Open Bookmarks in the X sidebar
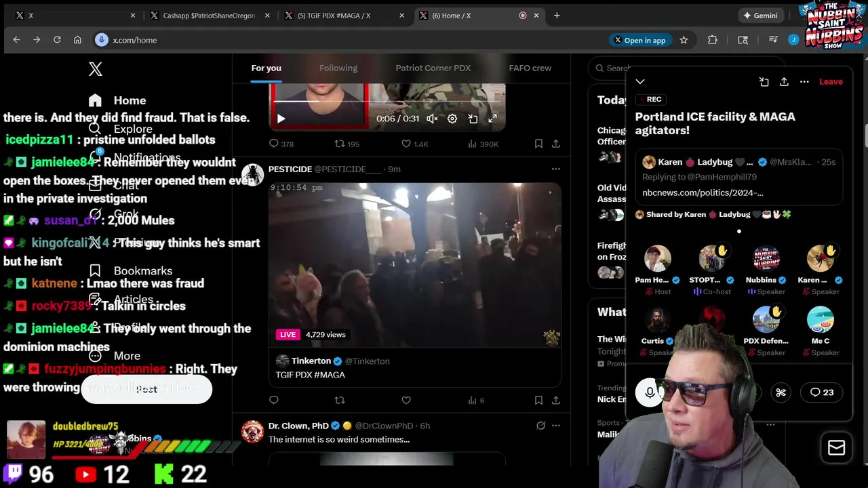Image resolution: width=868 pixels, height=488 pixels. [130, 270]
